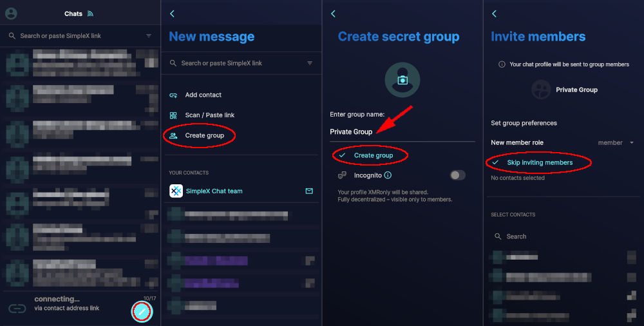Click Skip inviting members
Screen dimensions: 644x326
pyautogui.click(x=540, y=163)
